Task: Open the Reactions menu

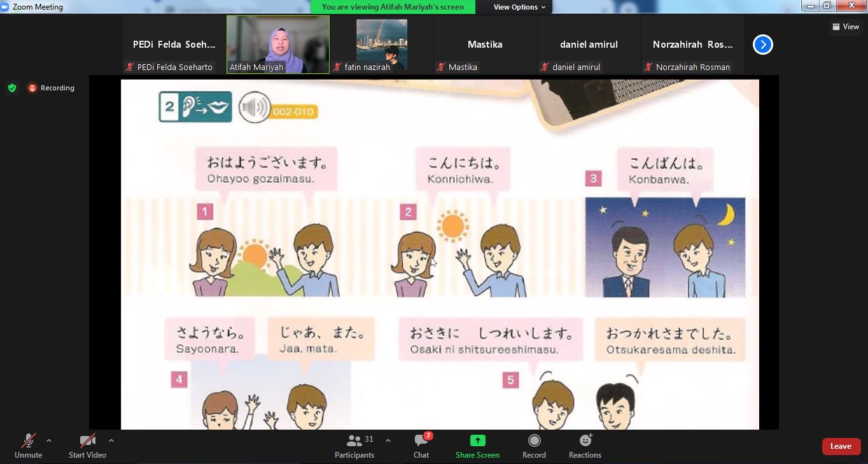Action: (x=585, y=446)
